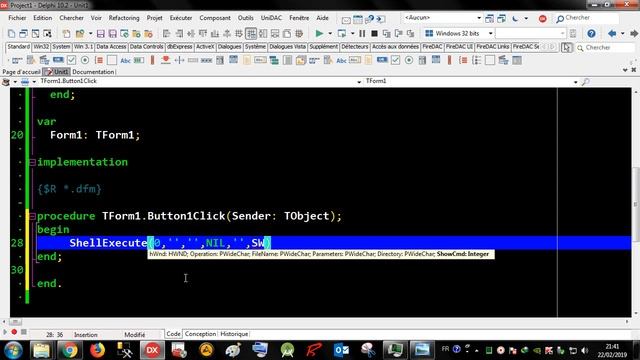Open Firefox from the taskbar

(97, 350)
